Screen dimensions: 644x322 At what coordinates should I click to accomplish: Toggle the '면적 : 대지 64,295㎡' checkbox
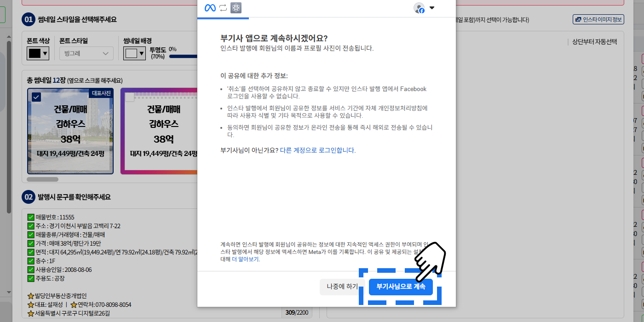31,252
